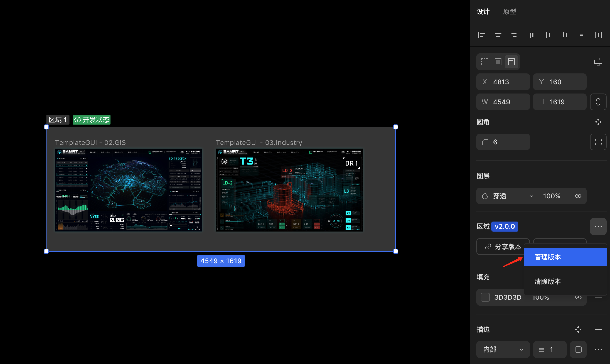Edit the width W field
610x364 pixels.
(503, 102)
